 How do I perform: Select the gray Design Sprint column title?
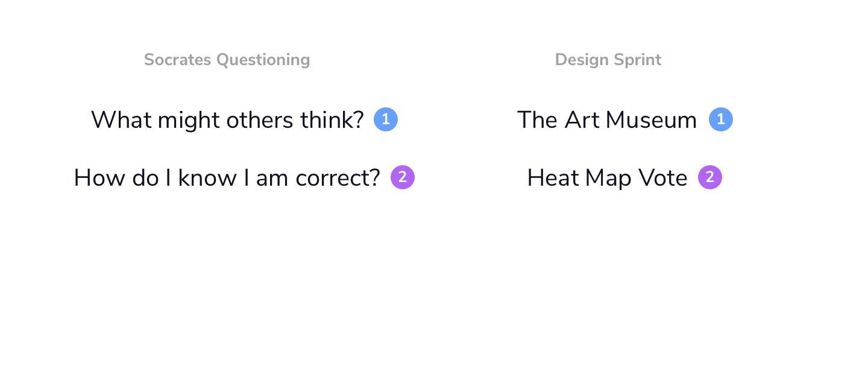pos(608,60)
